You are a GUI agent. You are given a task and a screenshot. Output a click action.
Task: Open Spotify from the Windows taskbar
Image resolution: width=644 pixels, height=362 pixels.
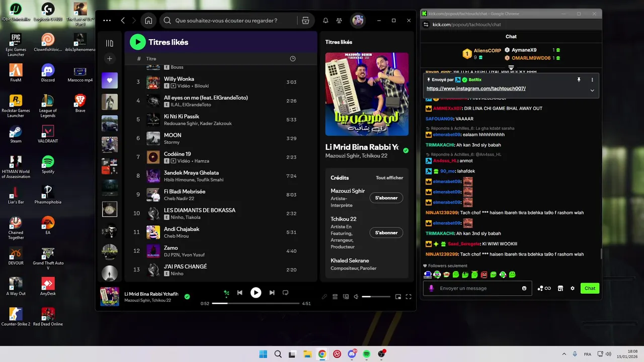point(367,354)
